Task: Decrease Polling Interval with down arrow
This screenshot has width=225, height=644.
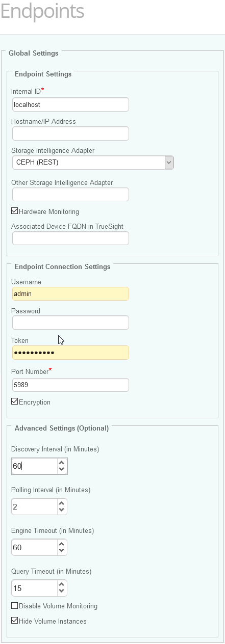Action: point(61,510)
